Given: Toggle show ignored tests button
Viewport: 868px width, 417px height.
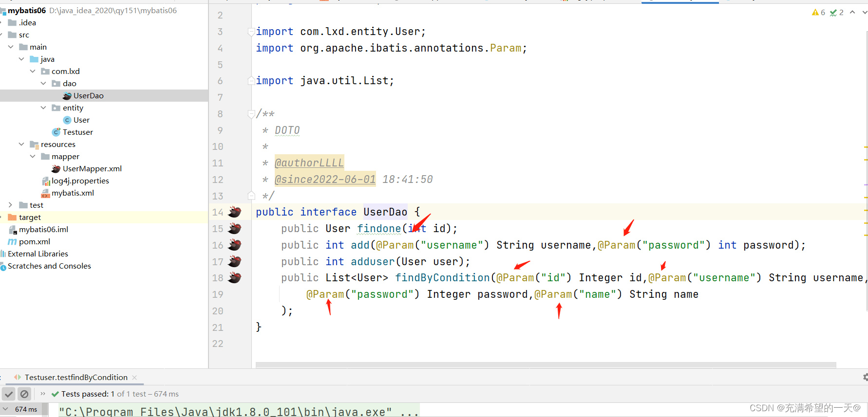Looking at the screenshot, I should point(24,394).
